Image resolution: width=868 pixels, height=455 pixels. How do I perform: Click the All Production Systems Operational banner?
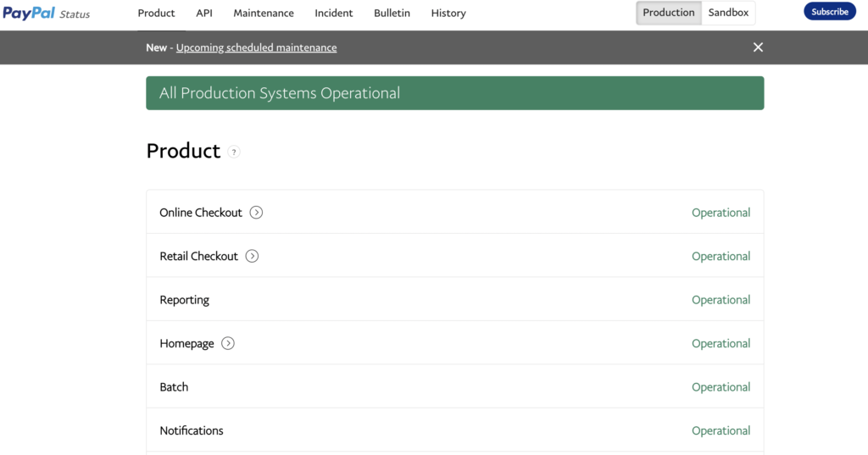(x=455, y=93)
